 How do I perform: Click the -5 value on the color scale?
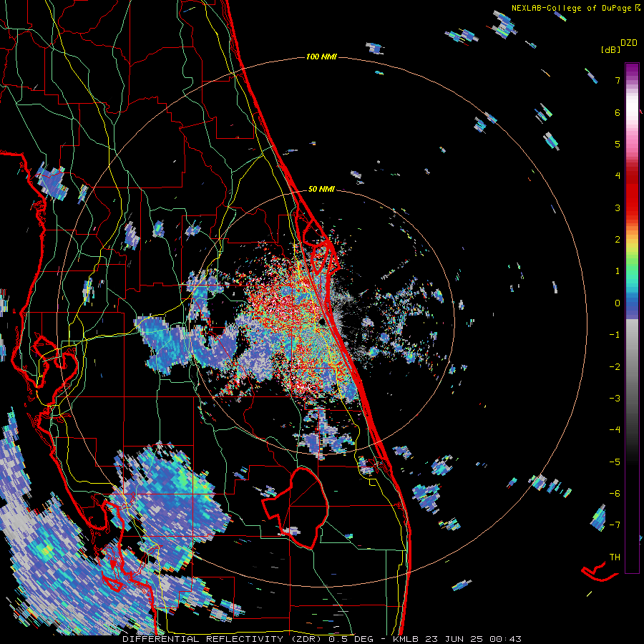pyautogui.click(x=615, y=462)
